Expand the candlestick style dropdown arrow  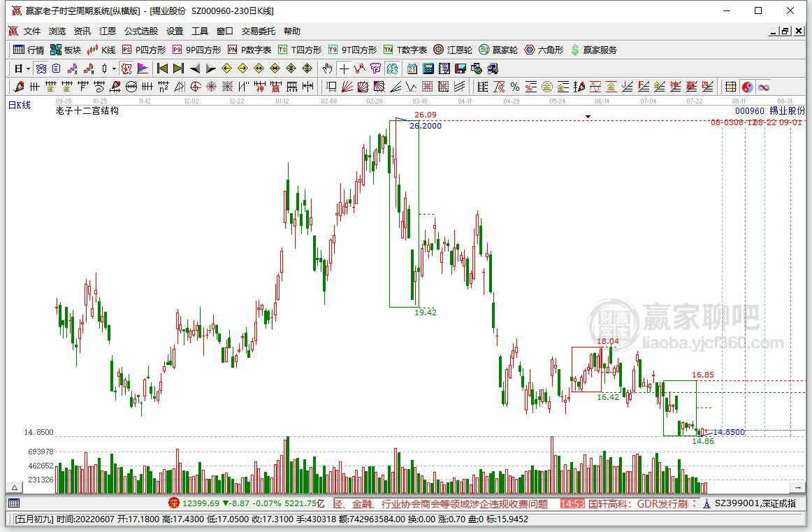tap(114, 69)
